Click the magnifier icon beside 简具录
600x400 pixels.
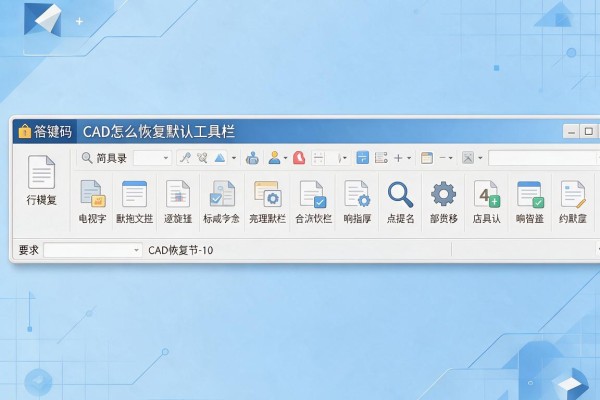click(x=87, y=158)
